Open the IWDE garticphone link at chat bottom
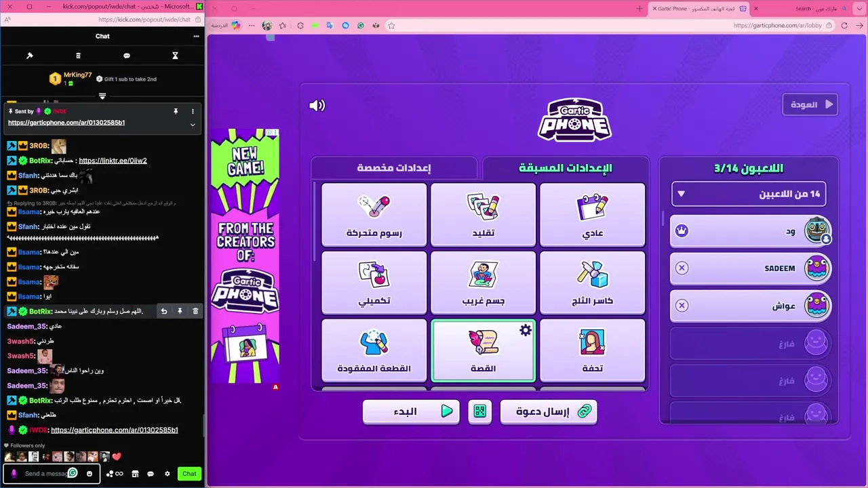868x488 pixels. [115, 430]
